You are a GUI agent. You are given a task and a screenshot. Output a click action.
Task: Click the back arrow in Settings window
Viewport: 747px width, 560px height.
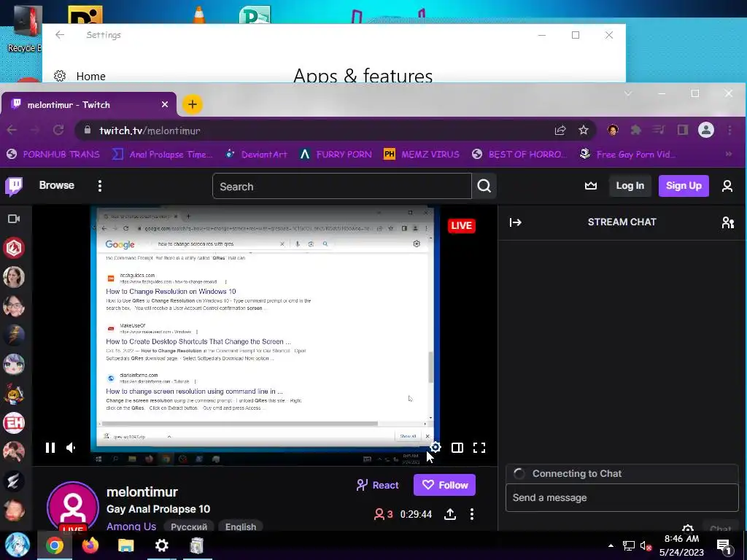point(60,35)
